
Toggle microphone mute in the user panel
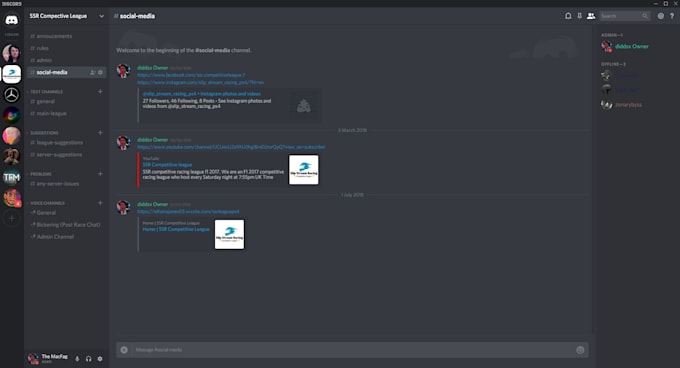[77, 359]
